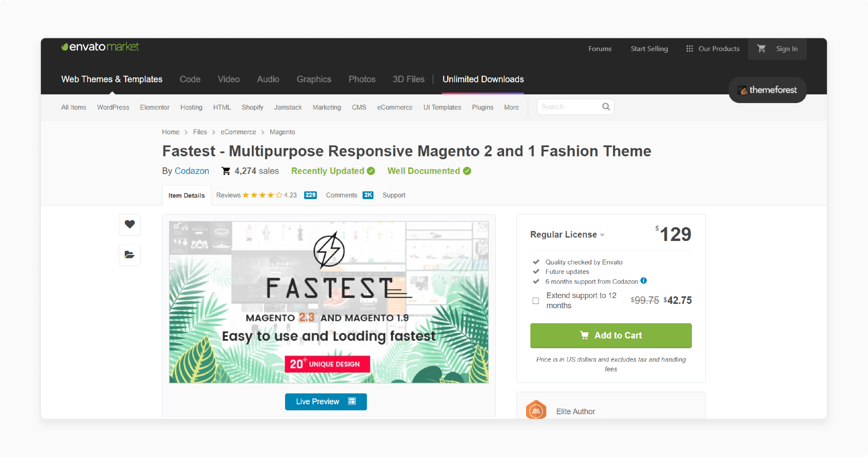Select Plugins category

[x=482, y=107]
